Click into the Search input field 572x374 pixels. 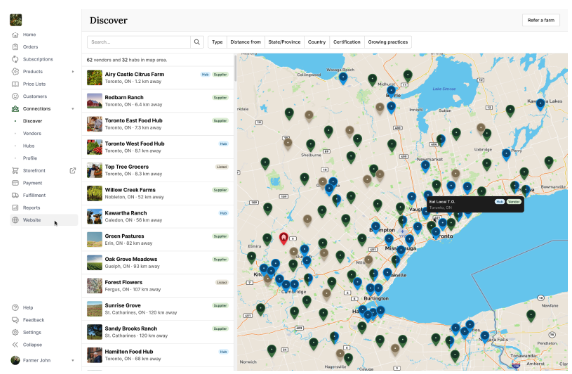(x=139, y=42)
